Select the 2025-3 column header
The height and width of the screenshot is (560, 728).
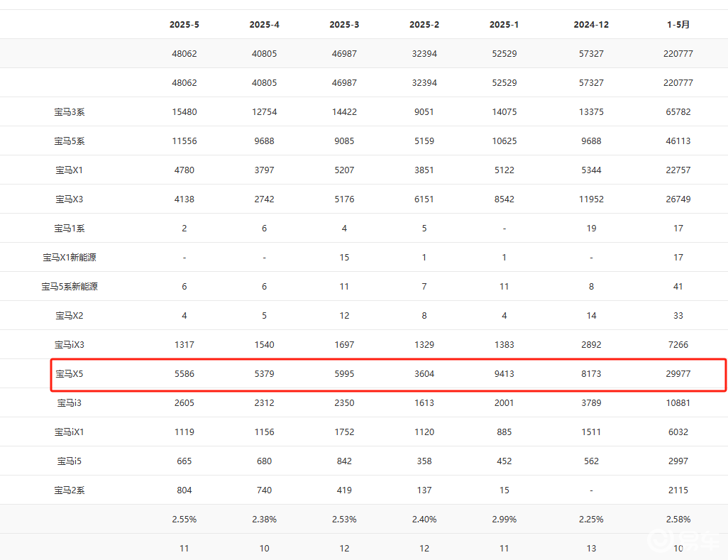click(x=344, y=25)
